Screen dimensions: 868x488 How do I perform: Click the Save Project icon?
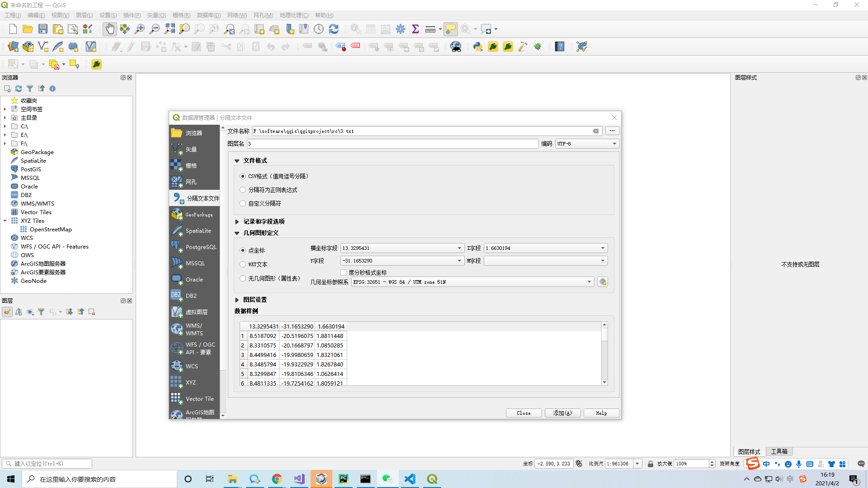[43, 29]
